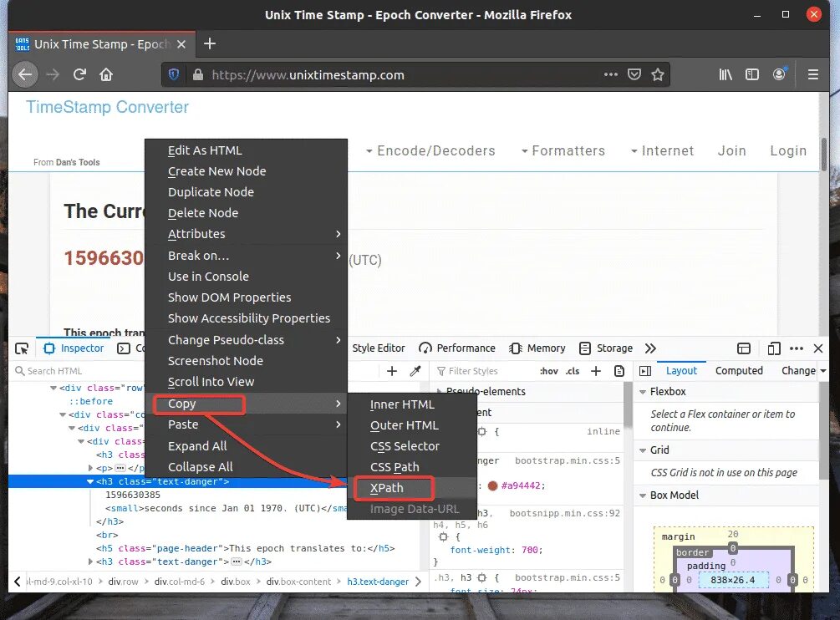Expand the Break on… submenu

pyautogui.click(x=247, y=256)
